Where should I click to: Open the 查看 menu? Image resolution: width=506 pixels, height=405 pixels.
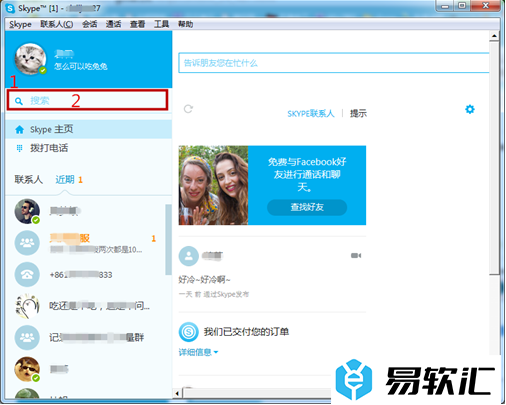[137, 24]
